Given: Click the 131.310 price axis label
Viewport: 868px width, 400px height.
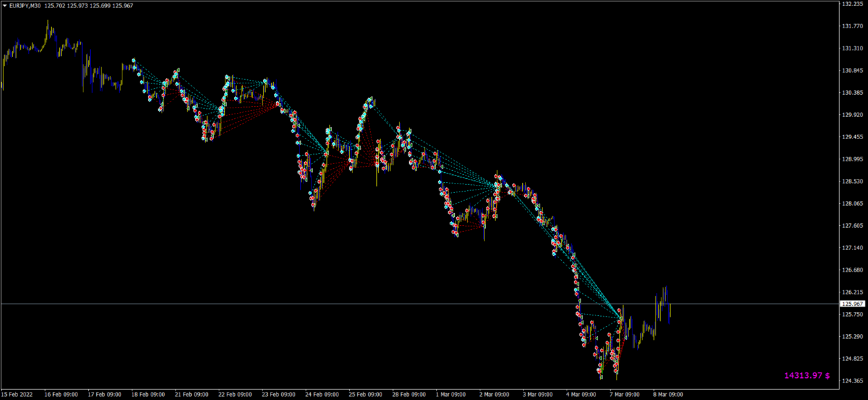Looking at the screenshot, I should click(853, 48).
